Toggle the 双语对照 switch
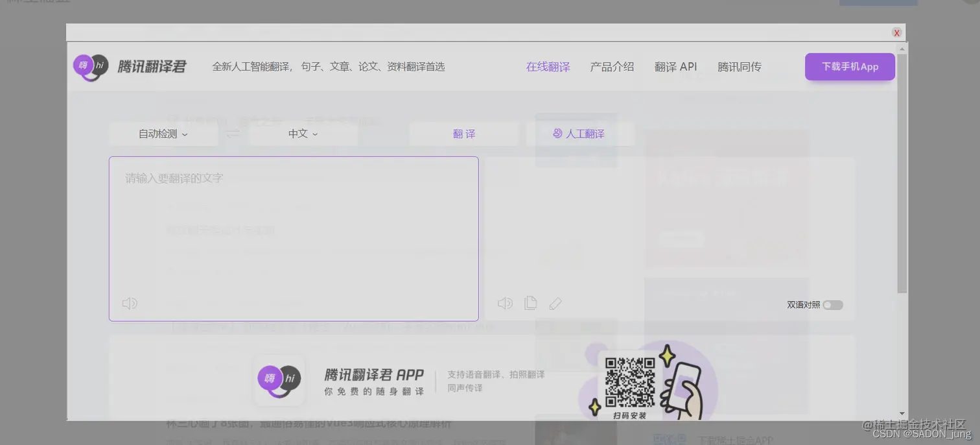The height and width of the screenshot is (445, 980). click(x=833, y=305)
